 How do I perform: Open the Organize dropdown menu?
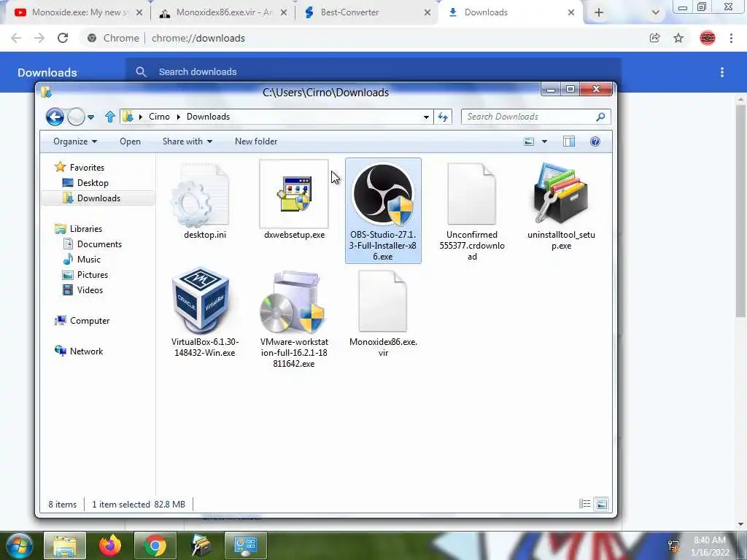pos(75,141)
